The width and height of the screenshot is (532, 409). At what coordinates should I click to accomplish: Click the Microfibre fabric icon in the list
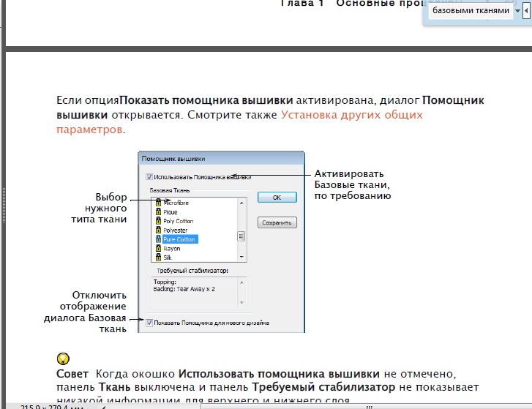click(158, 203)
